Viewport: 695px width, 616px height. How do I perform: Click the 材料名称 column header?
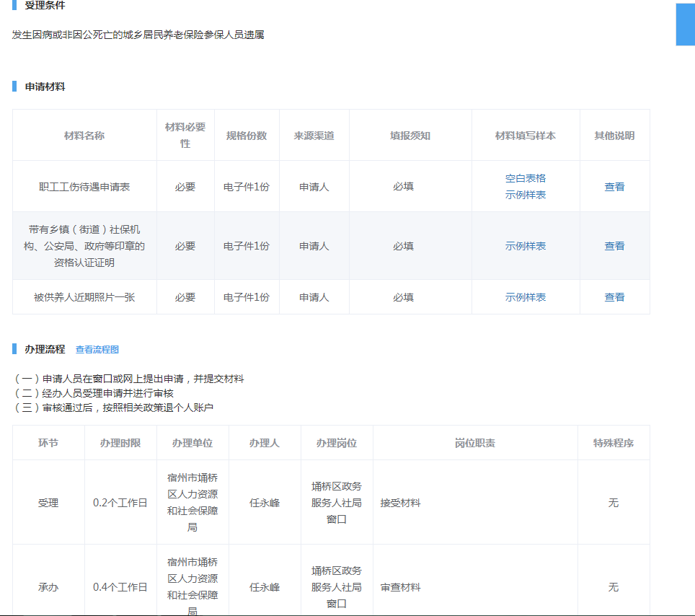click(84, 136)
